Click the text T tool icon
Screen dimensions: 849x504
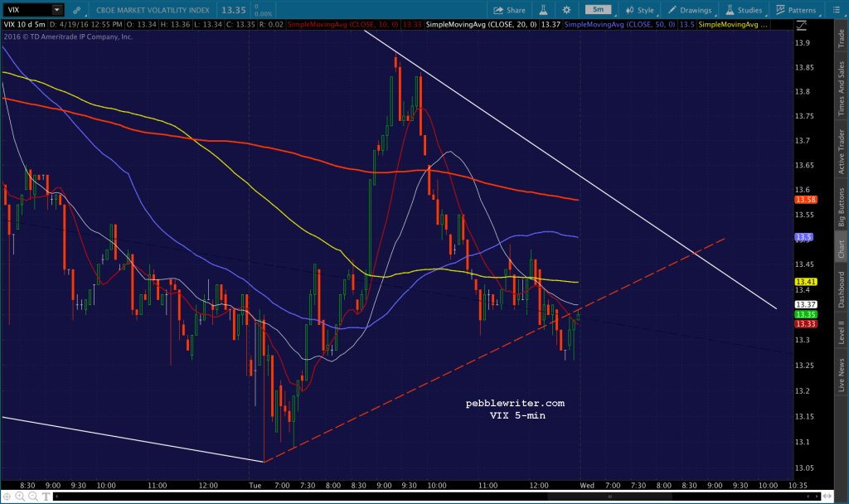point(46,496)
